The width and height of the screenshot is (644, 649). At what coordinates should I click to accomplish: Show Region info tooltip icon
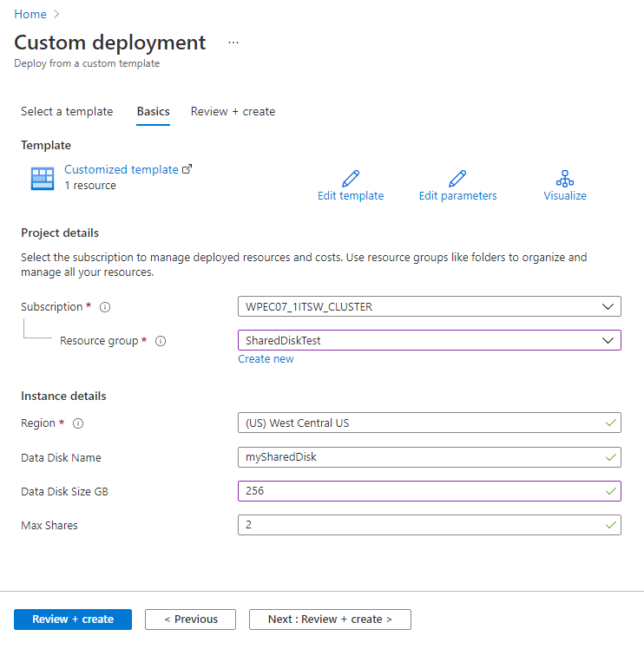pyautogui.click(x=78, y=423)
